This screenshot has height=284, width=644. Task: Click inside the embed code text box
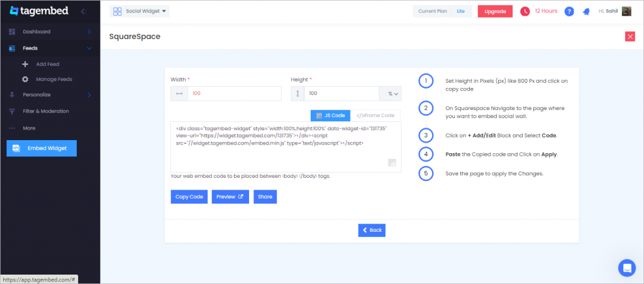coord(286,147)
